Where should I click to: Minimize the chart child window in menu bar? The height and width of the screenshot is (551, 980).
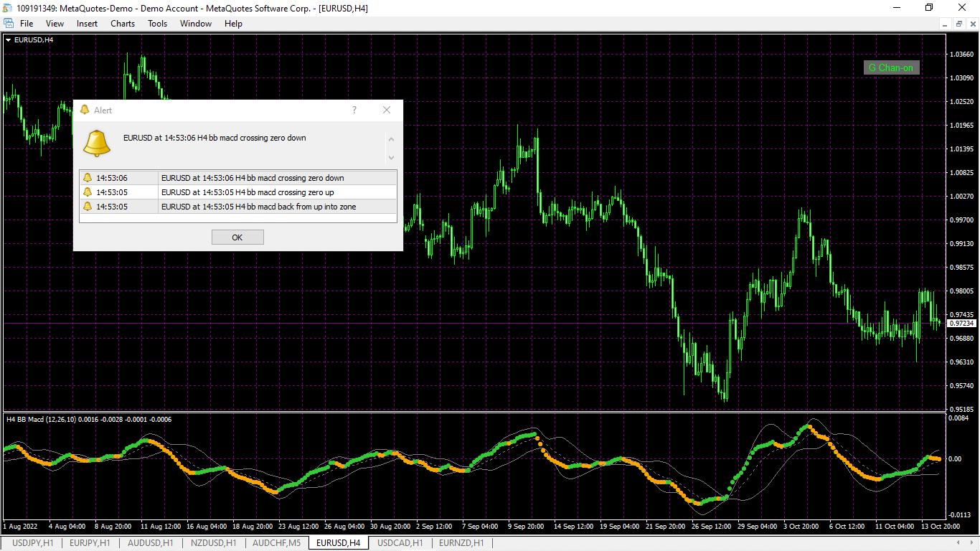point(946,24)
